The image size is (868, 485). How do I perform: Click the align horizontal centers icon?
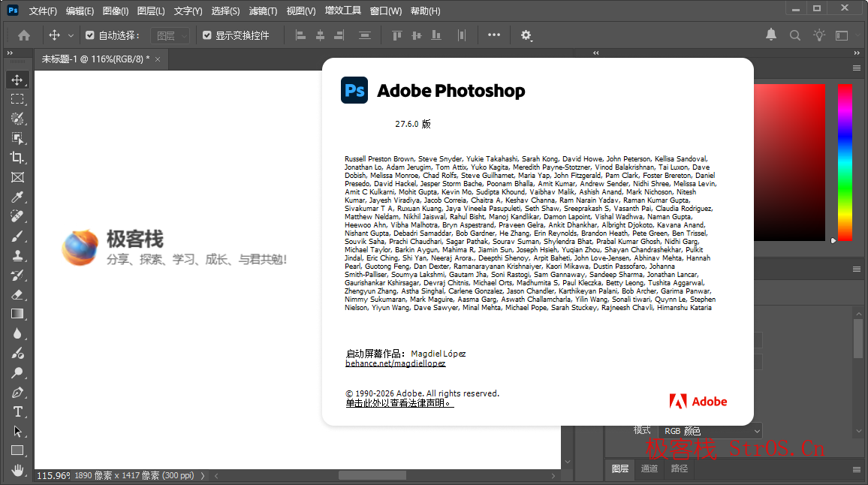(320, 35)
